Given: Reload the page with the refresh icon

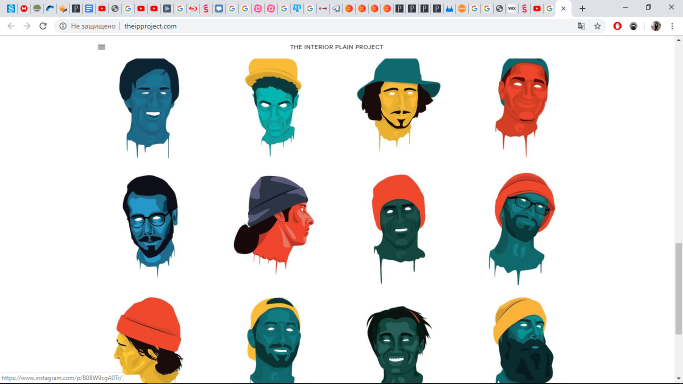Looking at the screenshot, I should coord(43,26).
